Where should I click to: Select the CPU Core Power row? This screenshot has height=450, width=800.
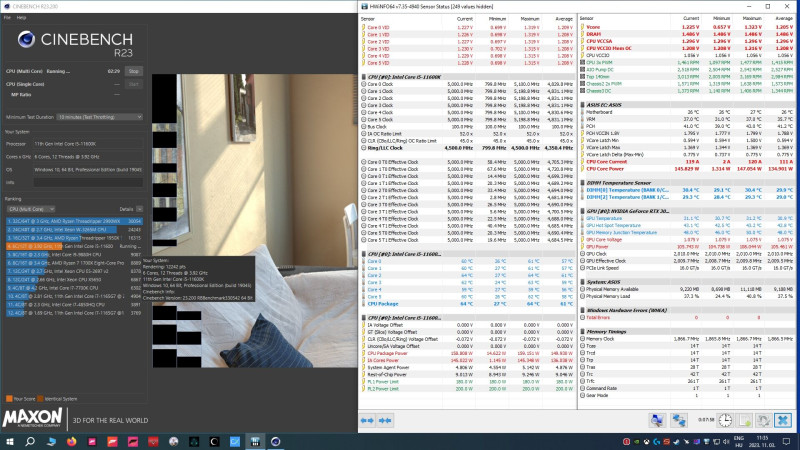tap(687, 169)
